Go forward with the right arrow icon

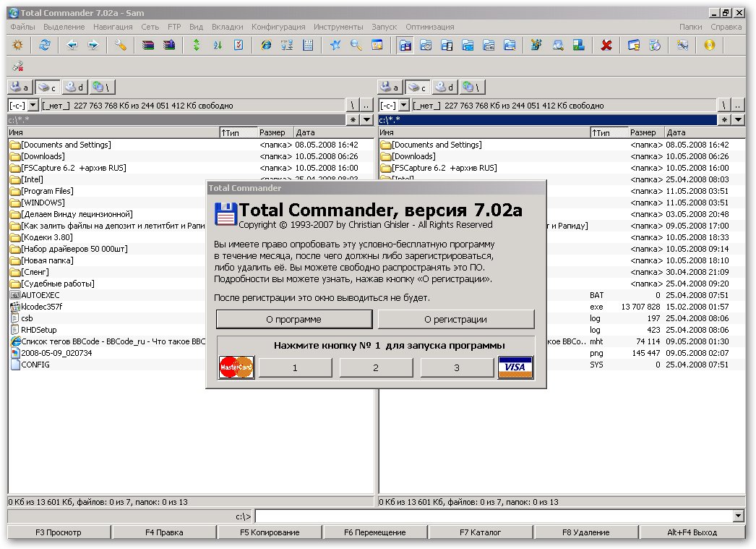pos(93,46)
